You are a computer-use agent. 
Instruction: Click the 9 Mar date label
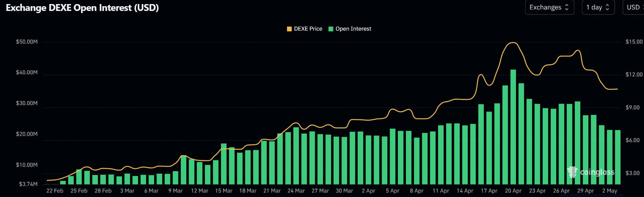(x=175, y=191)
